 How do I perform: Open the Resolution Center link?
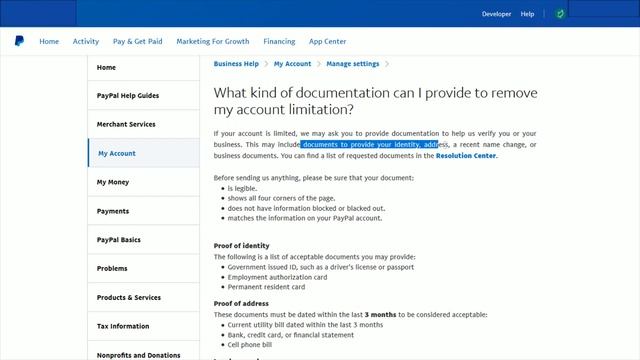(466, 156)
